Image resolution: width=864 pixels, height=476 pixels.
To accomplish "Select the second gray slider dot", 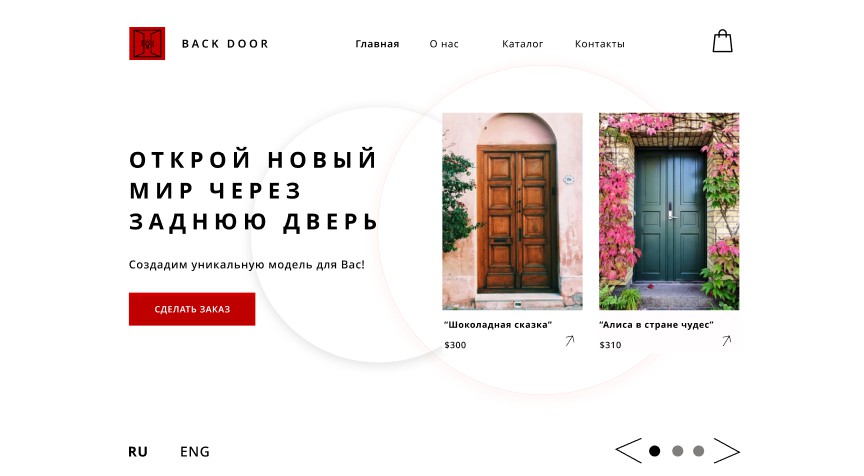I will click(678, 451).
